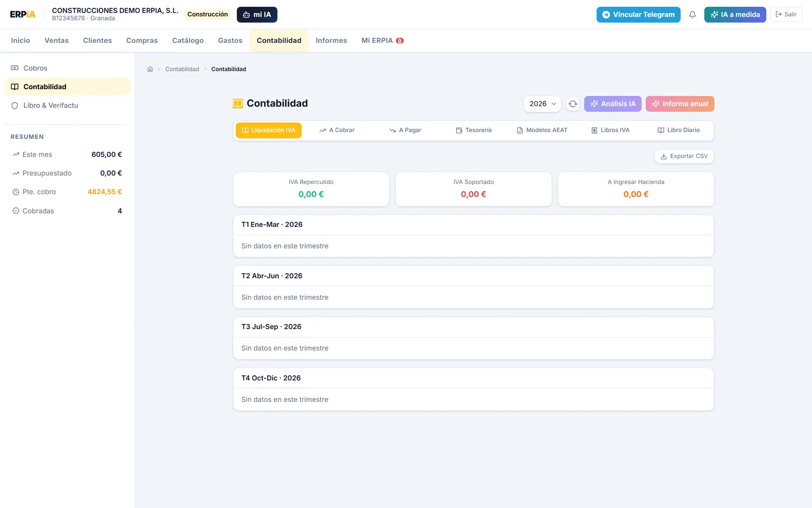Open the Catálogo menu
This screenshot has width=812, height=508.
[188, 41]
